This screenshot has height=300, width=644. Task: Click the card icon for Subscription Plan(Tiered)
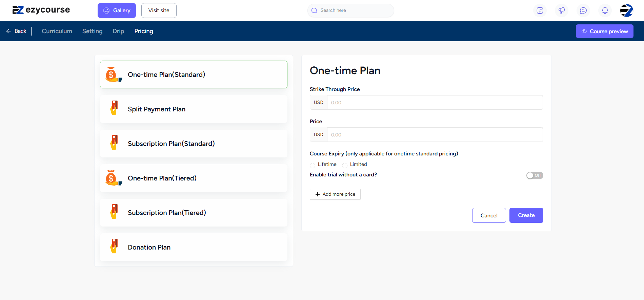pos(114,212)
